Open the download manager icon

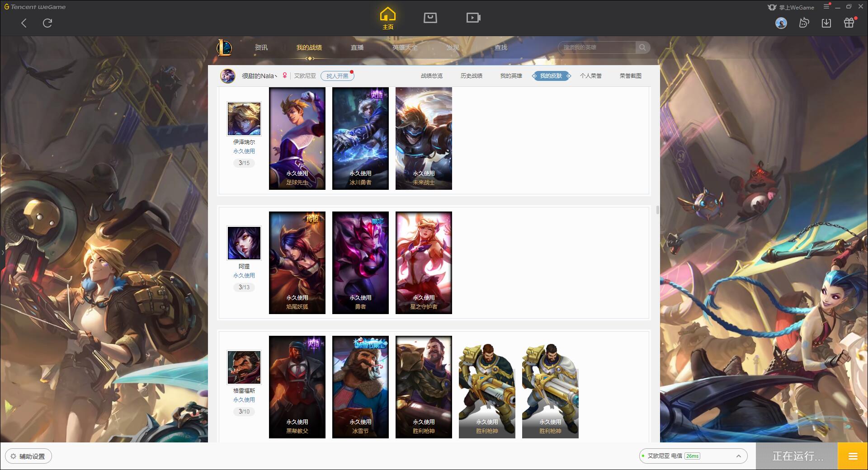(x=826, y=23)
